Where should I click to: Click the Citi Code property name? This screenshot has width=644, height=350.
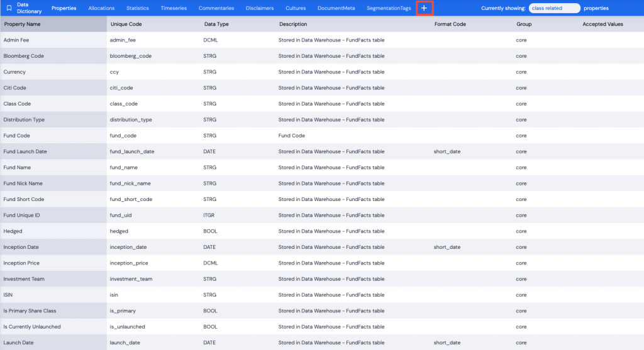click(15, 88)
